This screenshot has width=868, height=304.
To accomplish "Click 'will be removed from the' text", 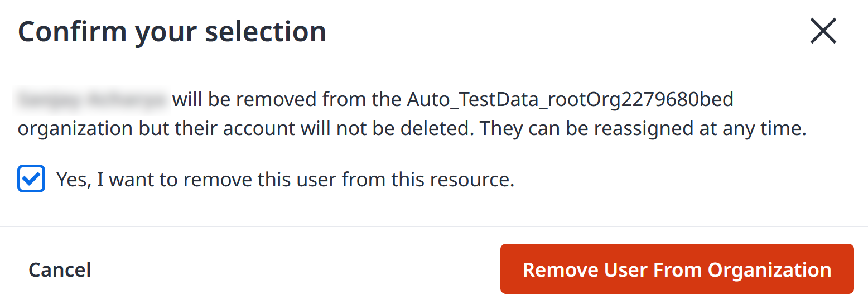I will (287, 100).
